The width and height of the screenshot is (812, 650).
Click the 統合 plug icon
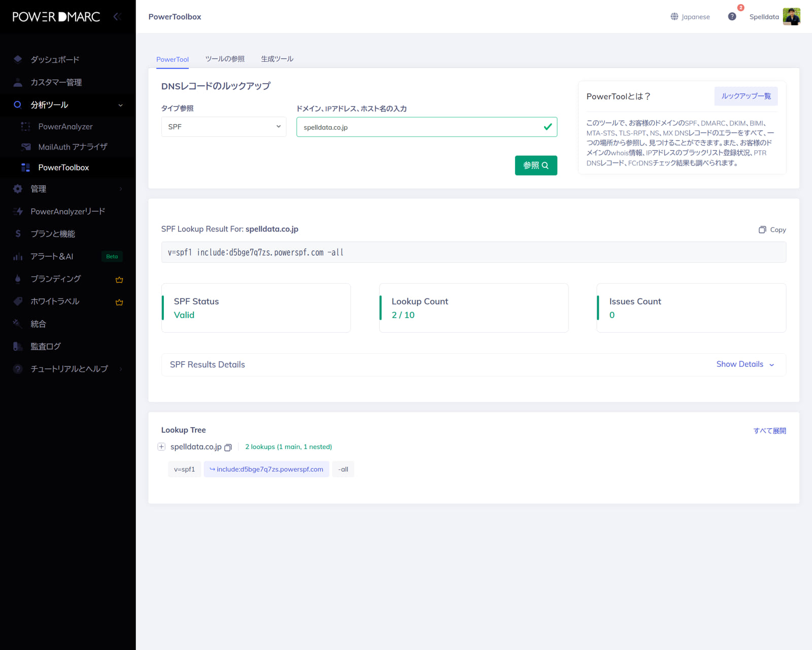click(x=18, y=323)
